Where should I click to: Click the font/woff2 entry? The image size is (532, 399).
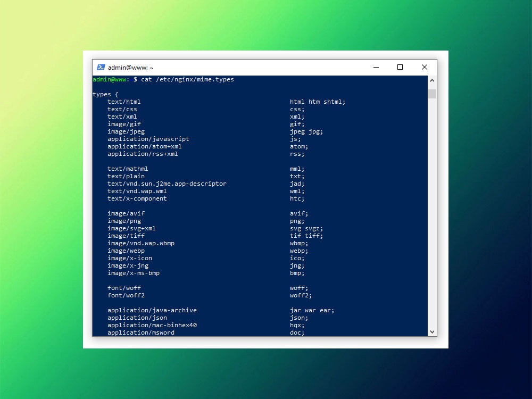tap(126, 295)
